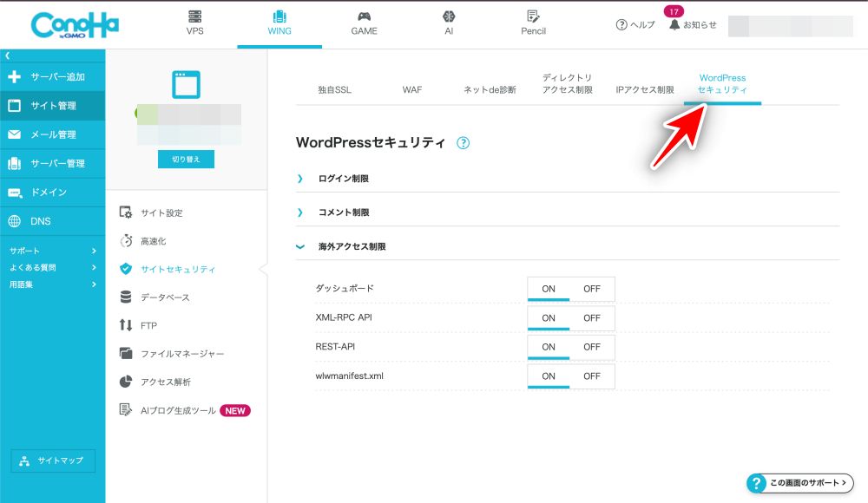Viewport: 868px width, 503px height.
Task: Click the 切り替え button
Action: [x=186, y=160]
